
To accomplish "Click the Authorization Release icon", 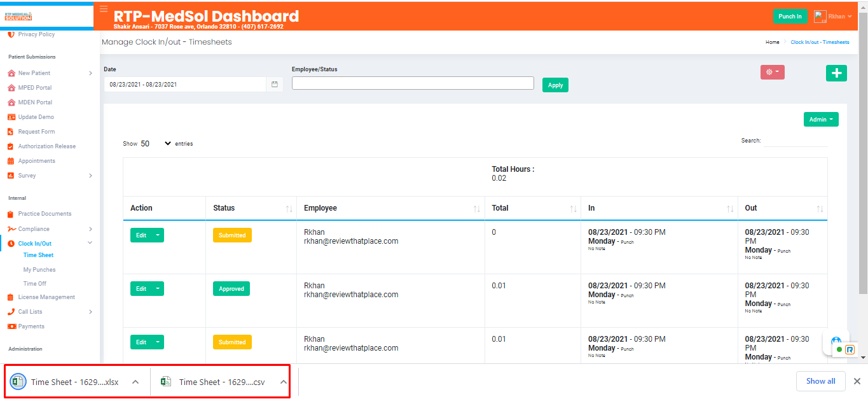I will pyautogui.click(x=11, y=146).
